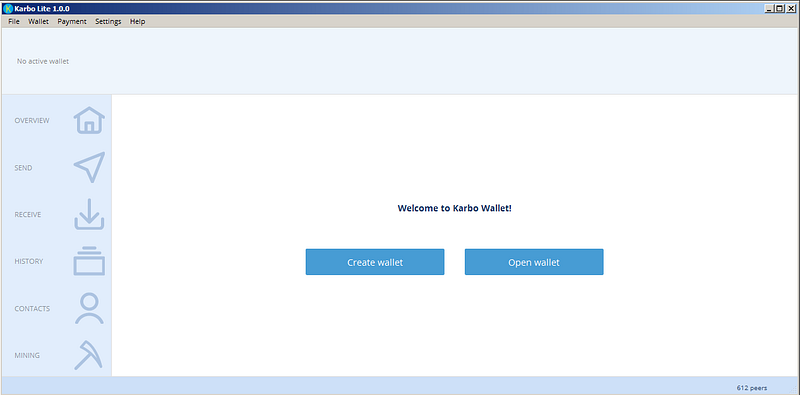Select the CONTACTS sidebar label
Image resolution: width=800 pixels, height=395 pixels.
click(32, 309)
